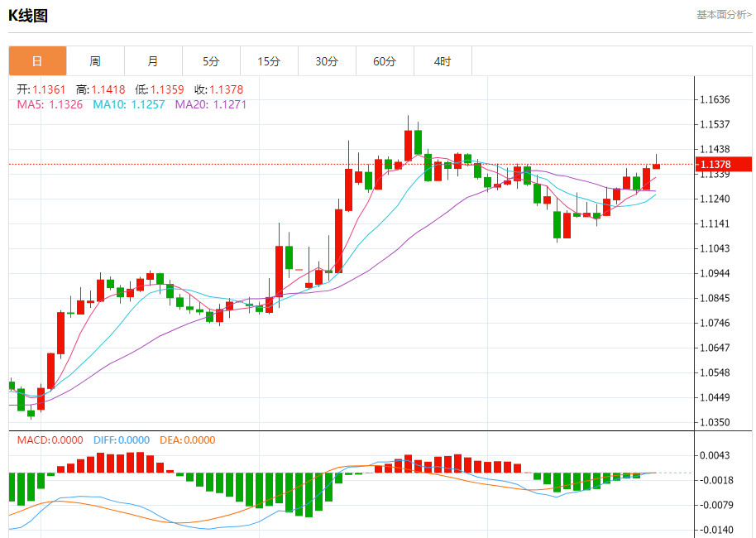Switch to the 周 weekly tab
The height and width of the screenshot is (538, 756).
95,61
